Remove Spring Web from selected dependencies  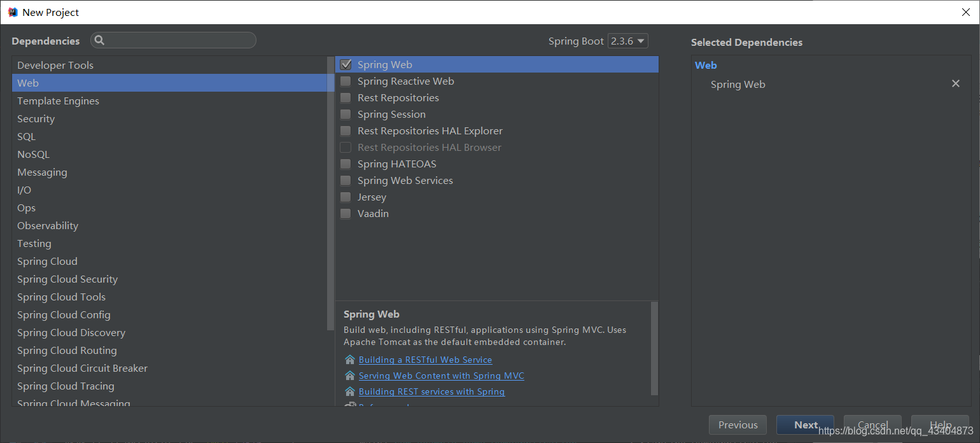(955, 84)
